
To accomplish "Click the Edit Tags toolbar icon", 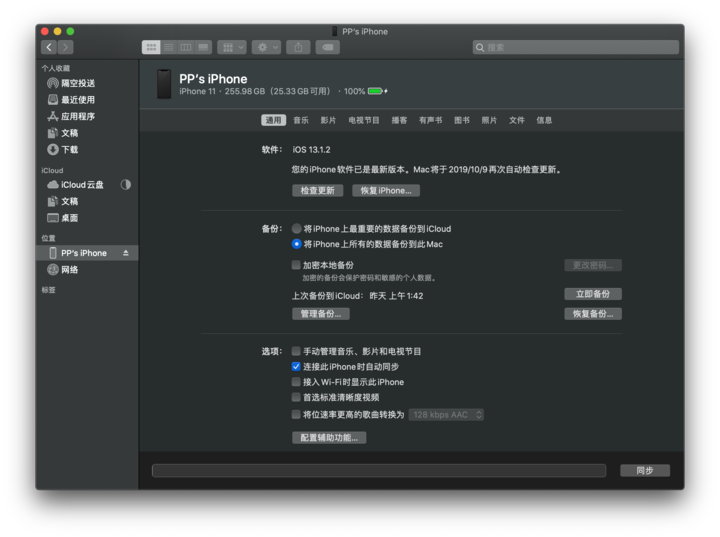I will tap(327, 47).
